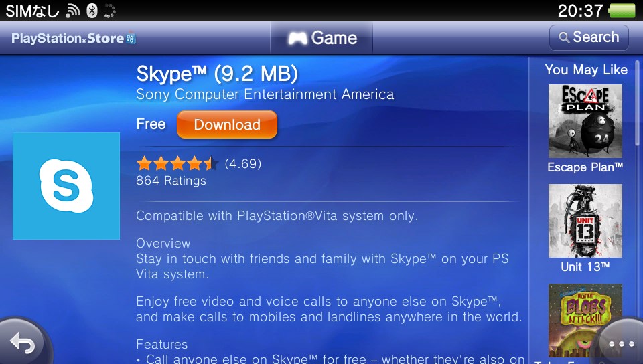Click the right-side scrollbar
The height and width of the screenshot is (364, 643).
[x=637, y=102]
